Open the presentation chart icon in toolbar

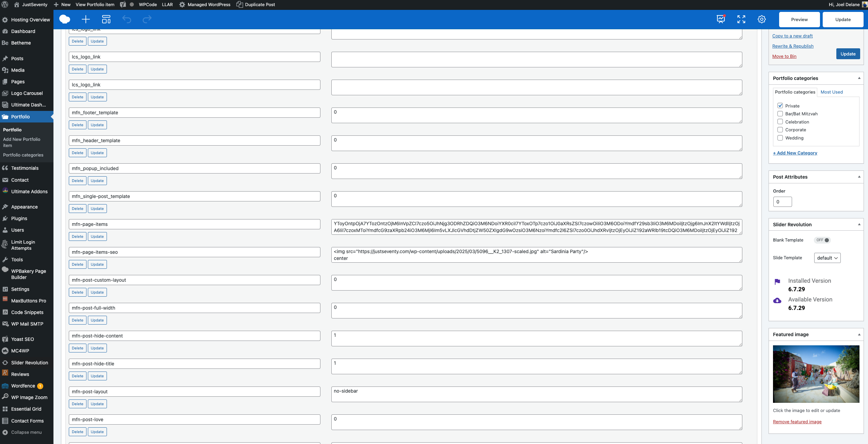(721, 19)
